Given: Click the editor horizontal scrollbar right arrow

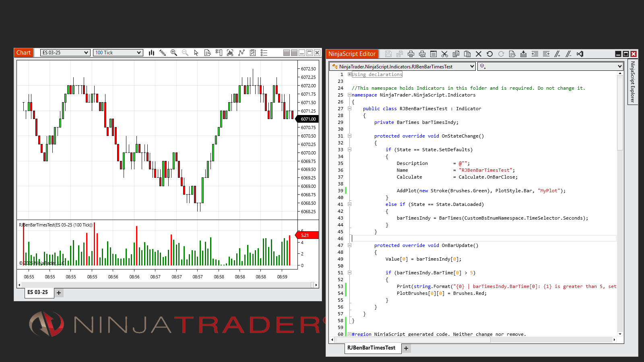Looking at the screenshot, I should tap(614, 340).
